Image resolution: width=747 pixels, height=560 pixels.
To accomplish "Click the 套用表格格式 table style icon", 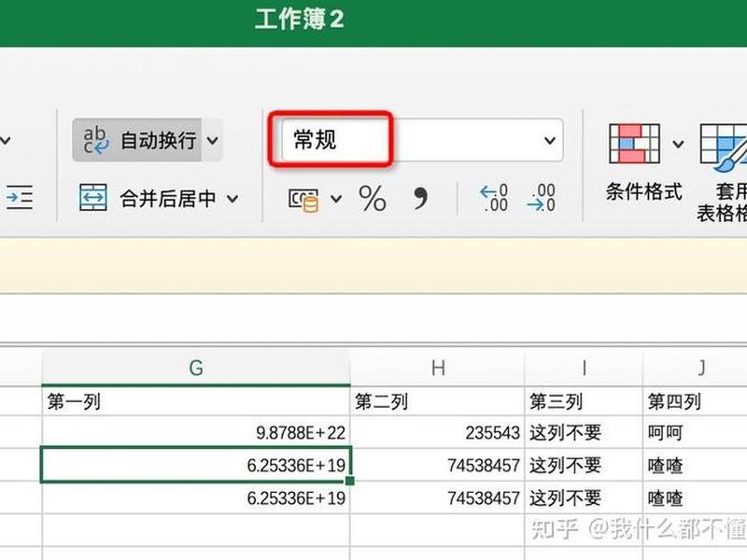I will 723,147.
